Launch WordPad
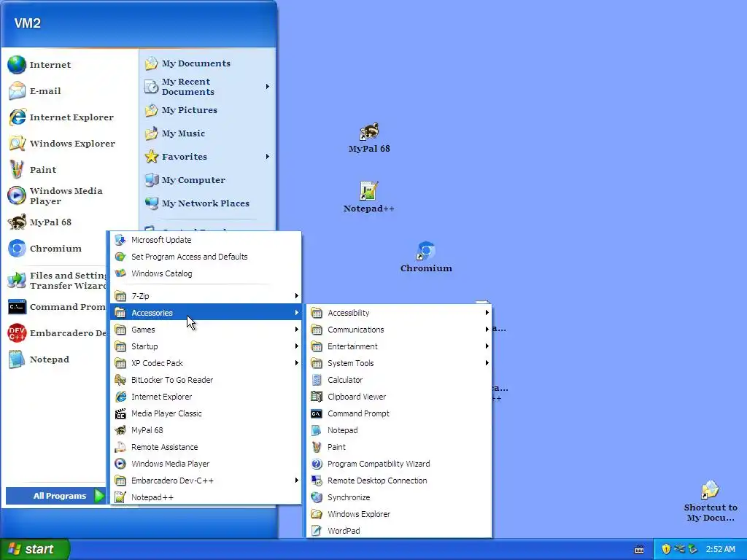The image size is (747, 560). coord(398,531)
